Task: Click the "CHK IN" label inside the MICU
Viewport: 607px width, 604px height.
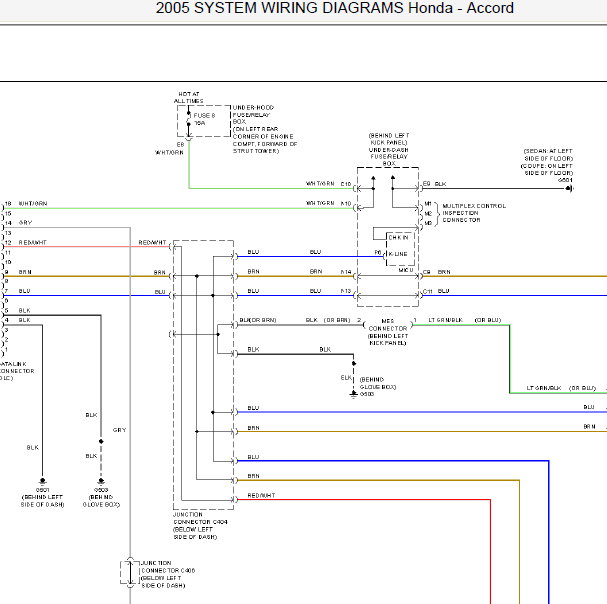Action: click(398, 237)
